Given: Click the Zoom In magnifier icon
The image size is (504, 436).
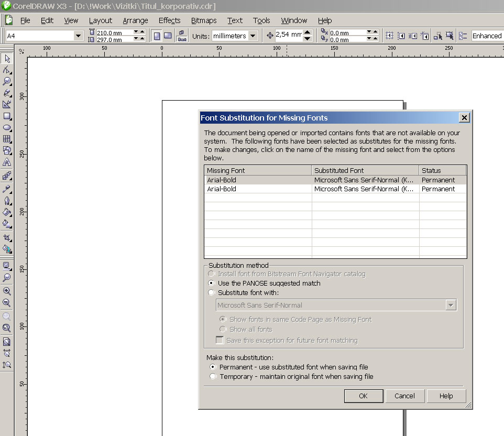Looking at the screenshot, I should point(7,291).
